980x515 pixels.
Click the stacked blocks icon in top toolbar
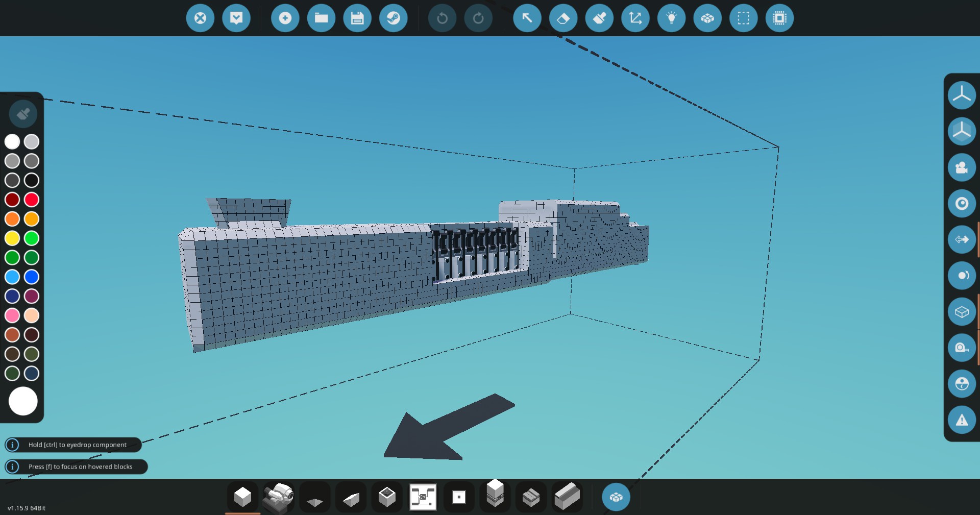tap(707, 18)
